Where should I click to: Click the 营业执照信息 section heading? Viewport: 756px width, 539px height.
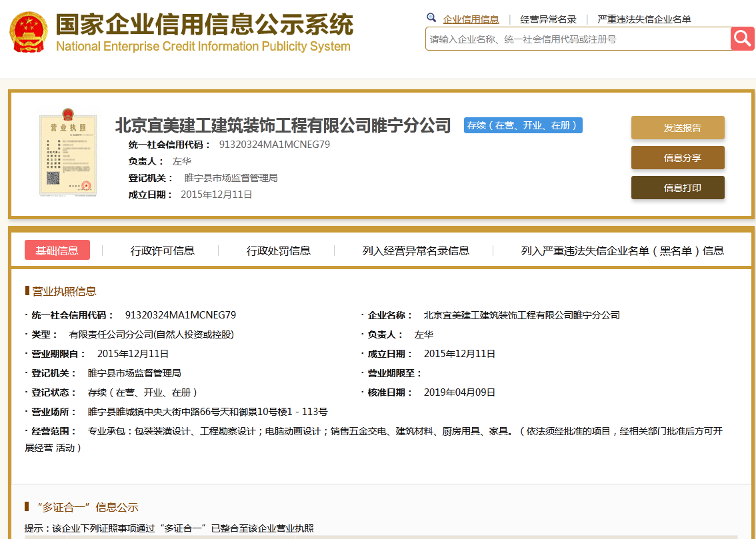click(x=63, y=291)
